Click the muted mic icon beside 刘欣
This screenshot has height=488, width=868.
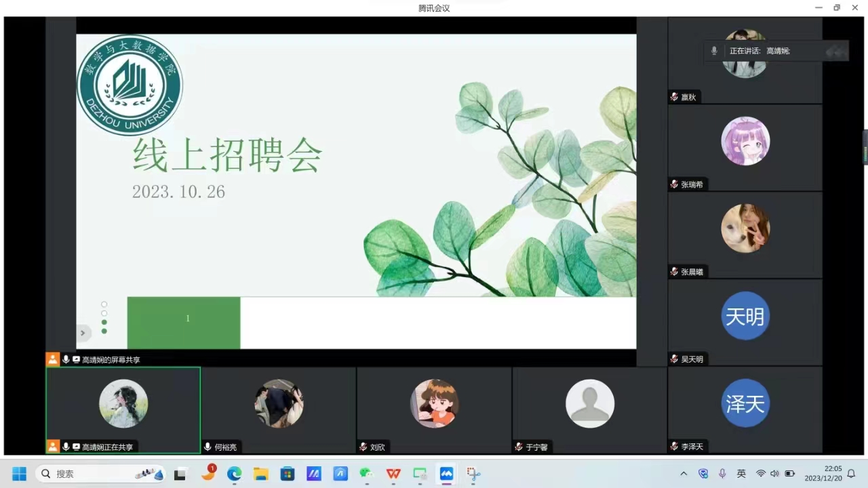pos(363,447)
